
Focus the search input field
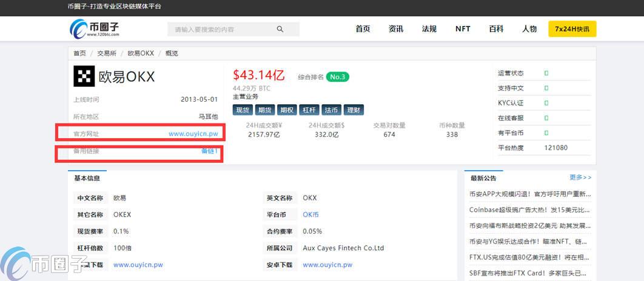coord(233,29)
